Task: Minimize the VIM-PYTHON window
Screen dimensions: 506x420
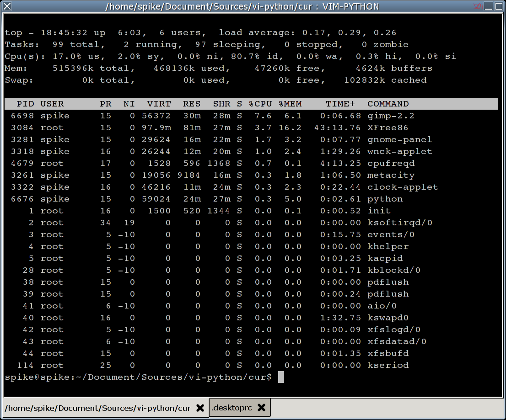Action: pos(489,6)
